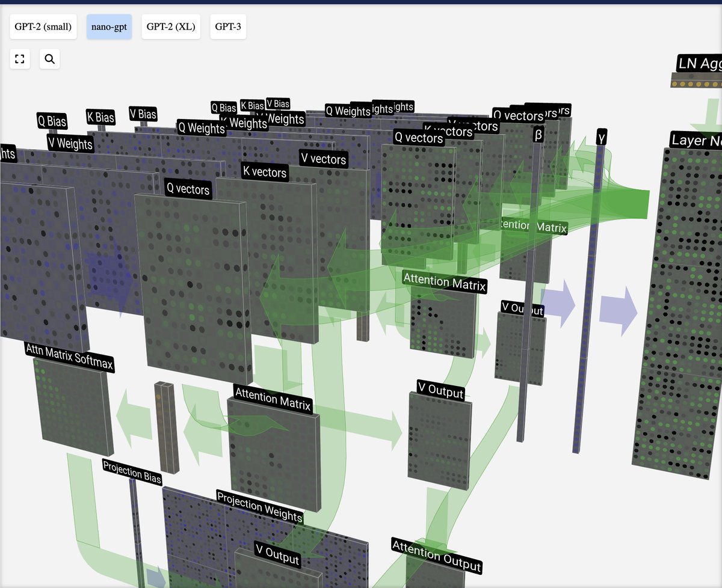
Task: Click the fullscreen expand icon
Action: 19,58
